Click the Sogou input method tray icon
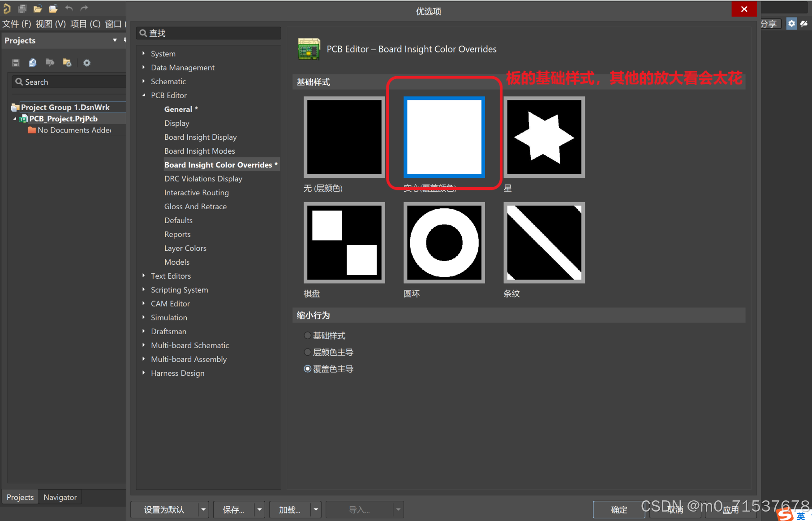812x521 pixels. tap(785, 514)
